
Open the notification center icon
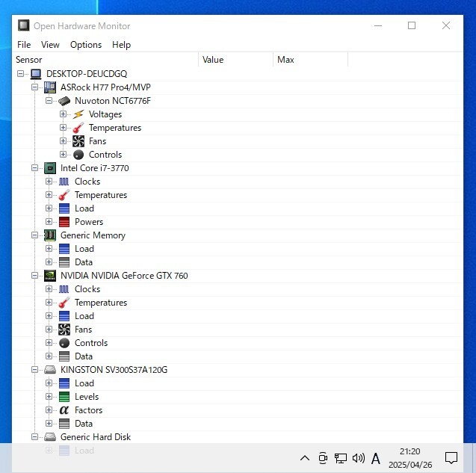coord(451,458)
